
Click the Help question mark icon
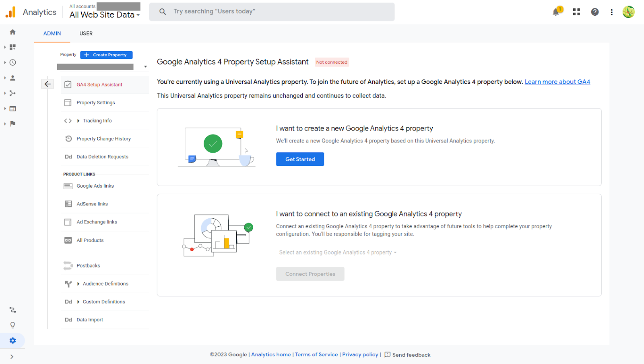pos(595,12)
